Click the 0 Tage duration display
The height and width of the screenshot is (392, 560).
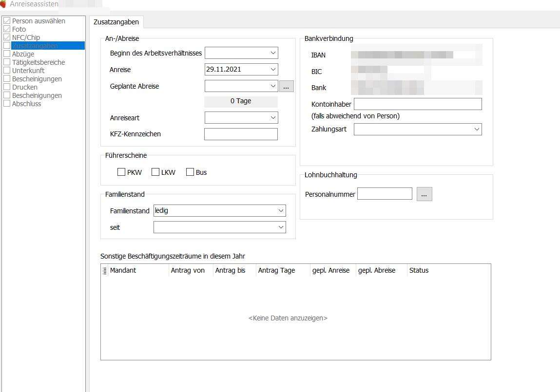click(241, 101)
